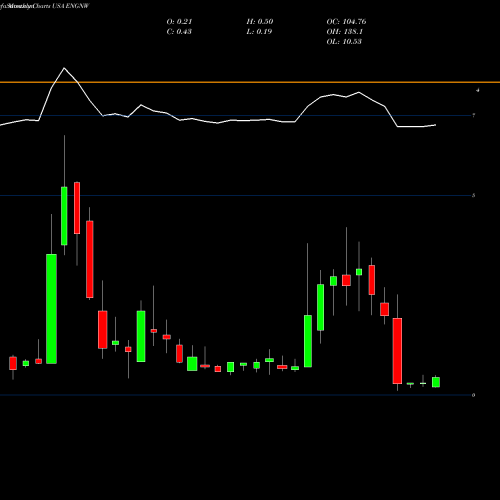Click the end point of the white indicator line
The height and width of the screenshot is (500, 500).
(436, 125)
